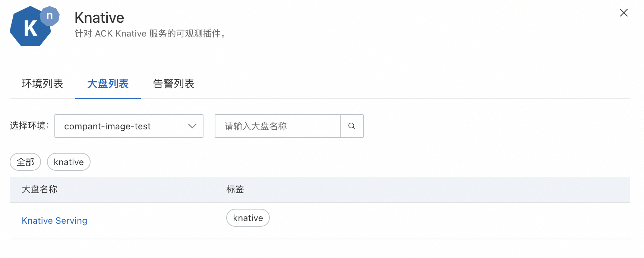Open the Knative Serving dashboard link
644x258 pixels.
pos(54,220)
